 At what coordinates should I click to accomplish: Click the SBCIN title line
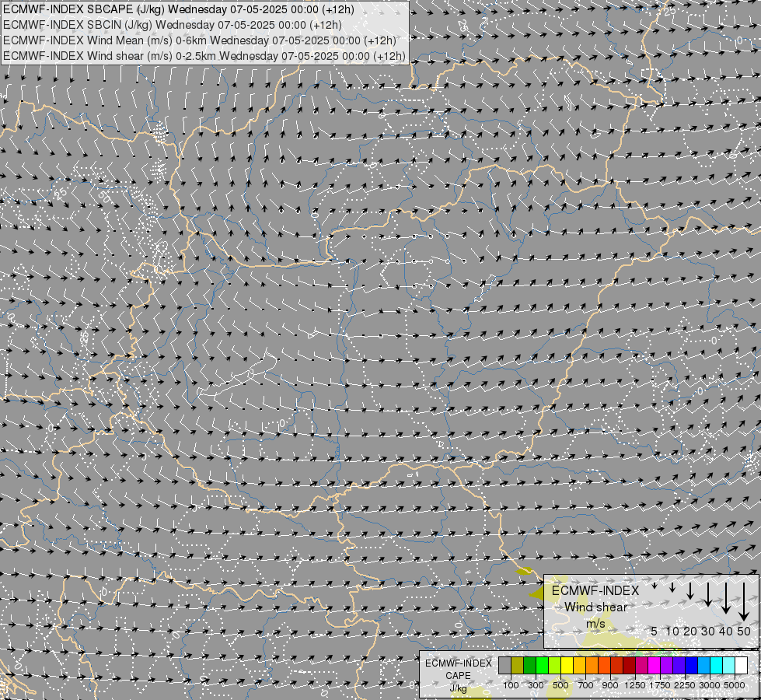(x=173, y=25)
